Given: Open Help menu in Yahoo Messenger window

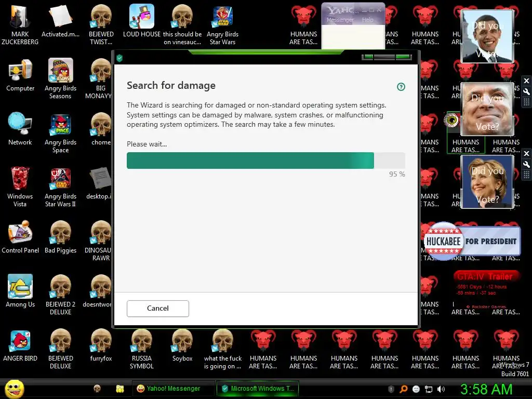Looking at the screenshot, I should point(367,20).
